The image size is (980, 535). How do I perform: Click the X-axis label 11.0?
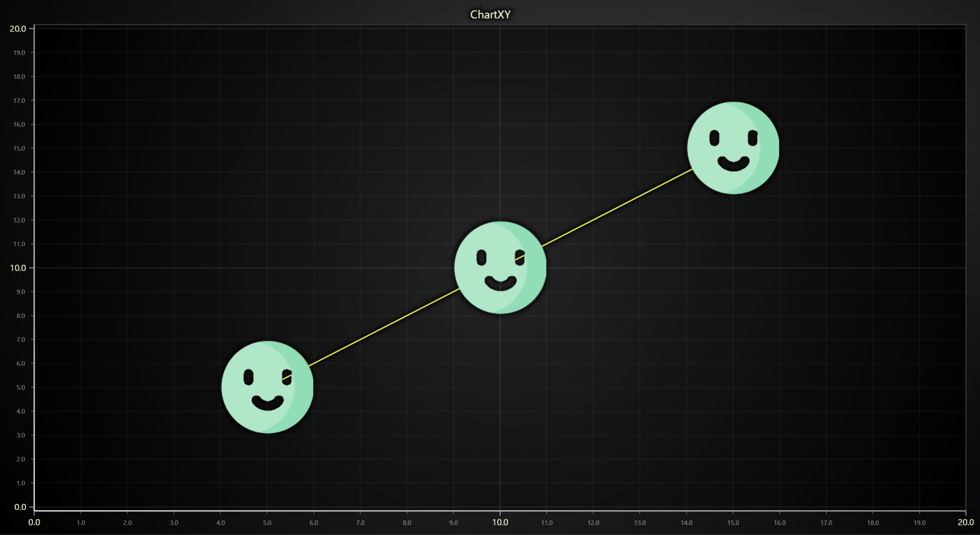pos(547,523)
